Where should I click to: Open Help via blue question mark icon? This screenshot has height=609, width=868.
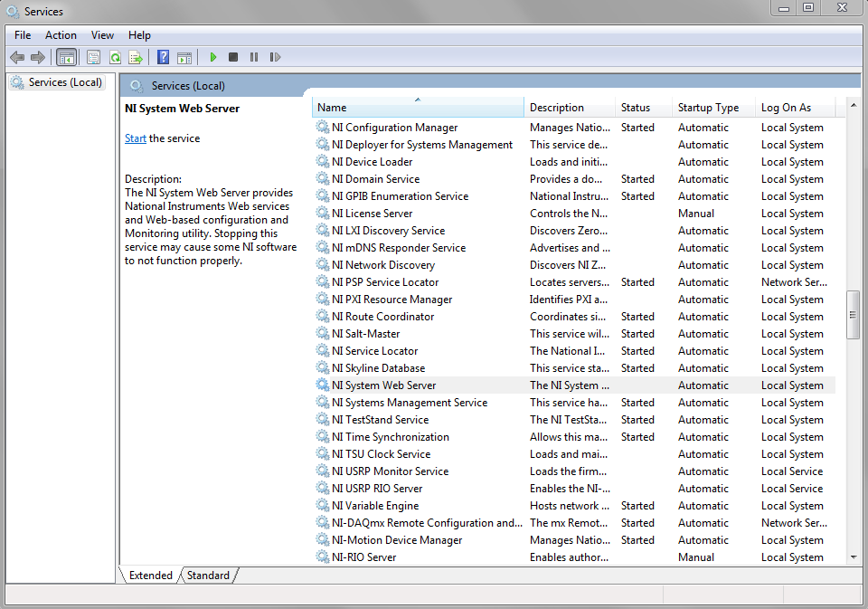click(164, 57)
